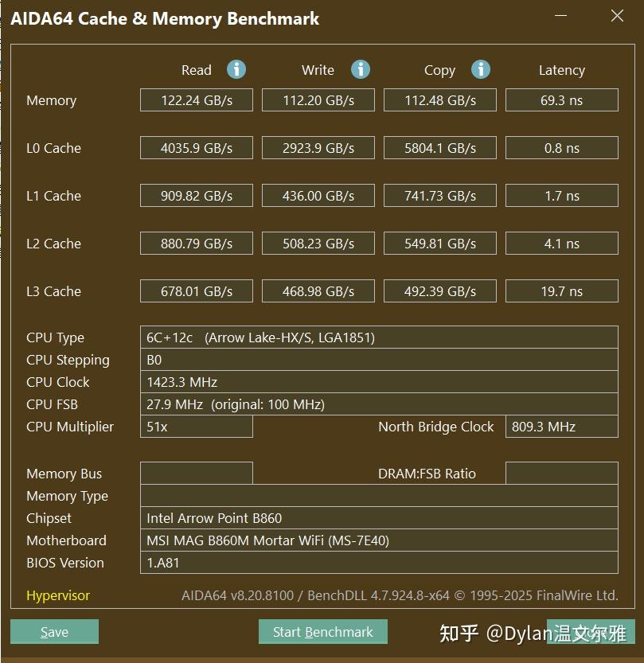
Task: Select the Memory latency 69.3 ns
Action: coord(562,100)
